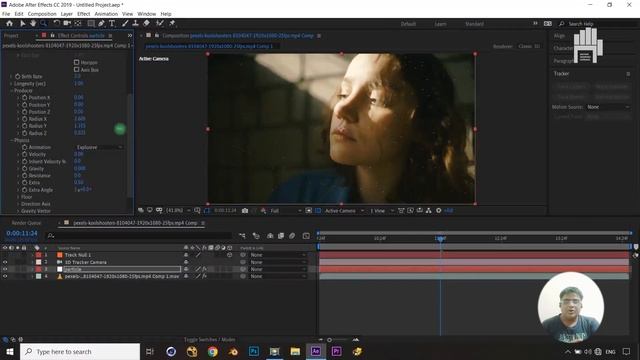Select the Selection arrow tool
640x360 pixels.
point(23,24)
